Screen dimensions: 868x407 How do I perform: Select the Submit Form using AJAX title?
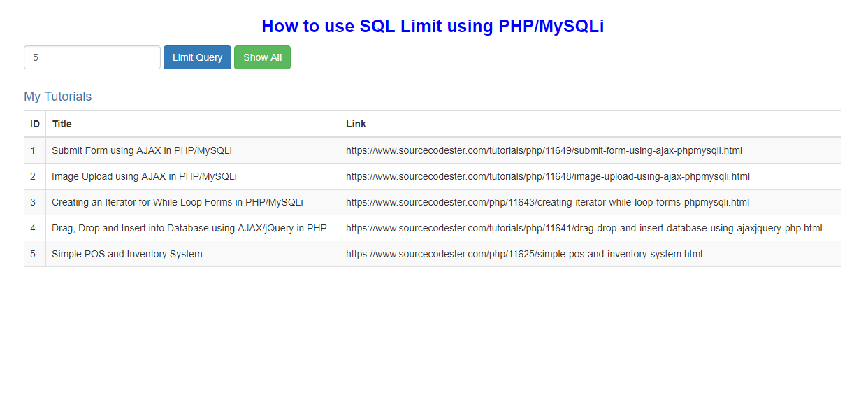[x=142, y=150]
